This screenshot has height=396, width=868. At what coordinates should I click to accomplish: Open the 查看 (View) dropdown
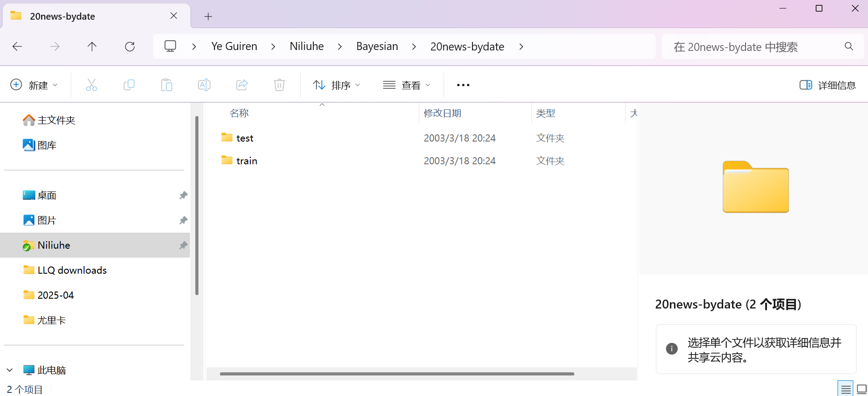point(407,85)
